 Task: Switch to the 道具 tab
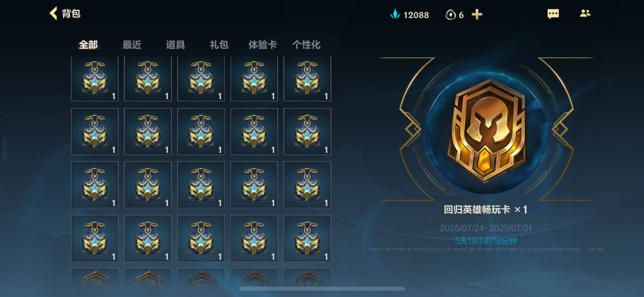click(175, 45)
